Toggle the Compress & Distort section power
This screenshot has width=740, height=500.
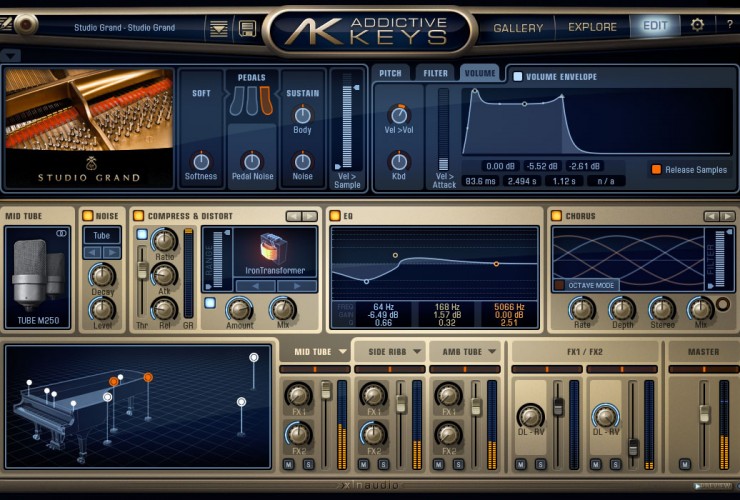138,216
